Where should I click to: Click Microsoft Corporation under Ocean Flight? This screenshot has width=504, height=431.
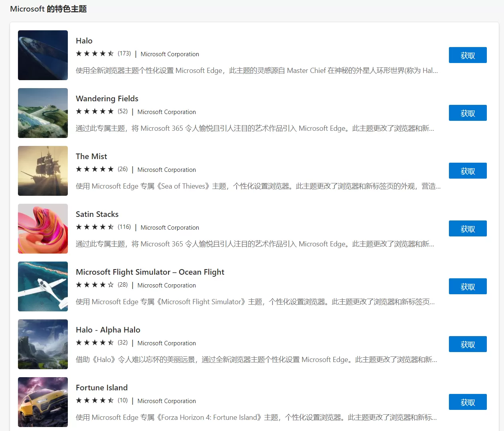coord(166,285)
